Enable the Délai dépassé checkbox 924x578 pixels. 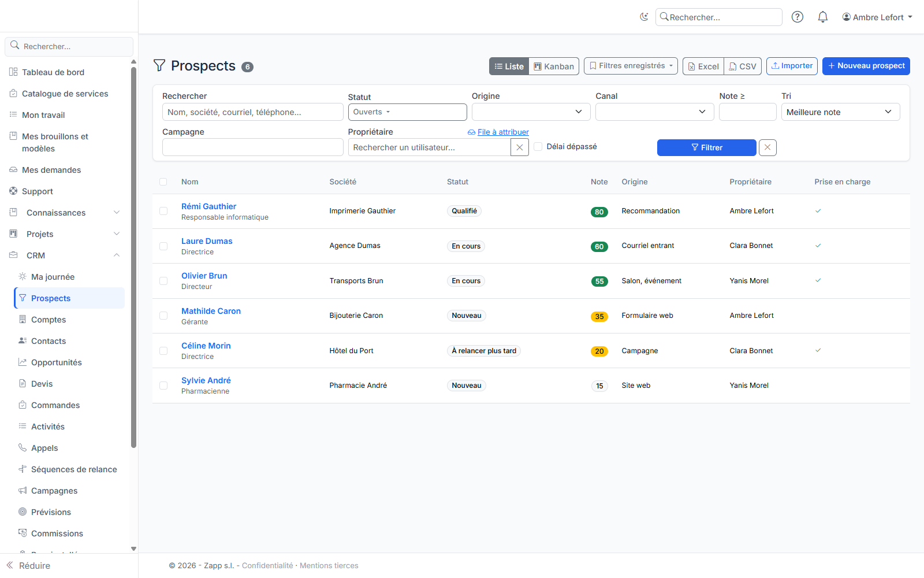[x=538, y=147]
